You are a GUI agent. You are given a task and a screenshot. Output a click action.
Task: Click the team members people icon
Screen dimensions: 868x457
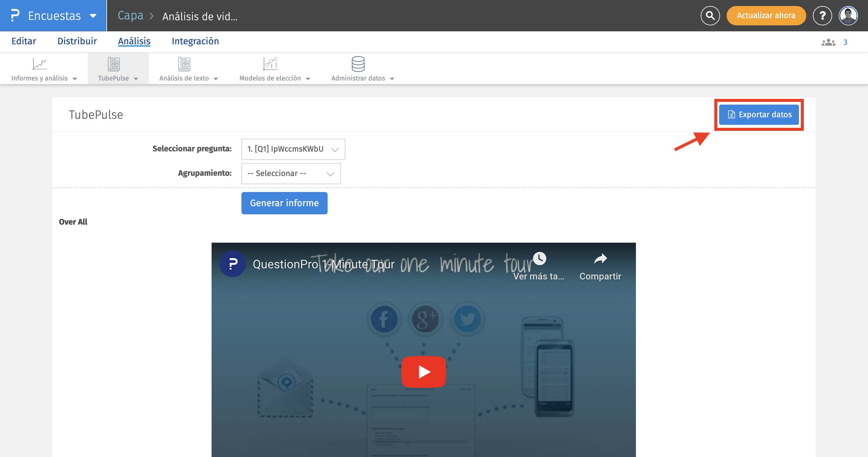828,42
